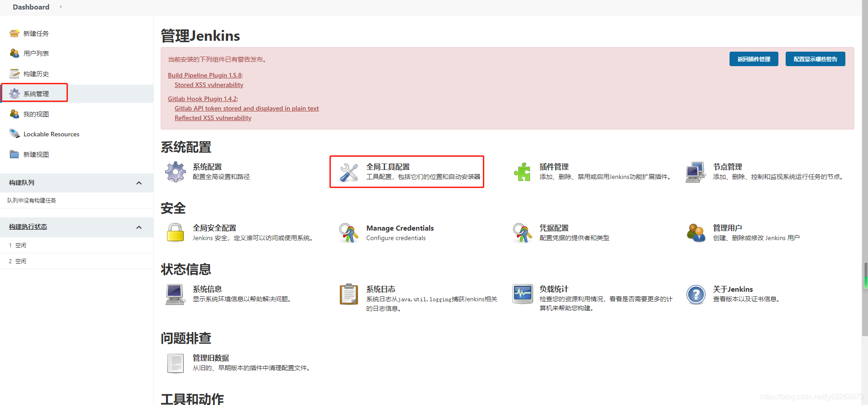Click the 新建视图 folder icon
Viewport: 868px width, 405px height.
pyautogui.click(x=14, y=154)
